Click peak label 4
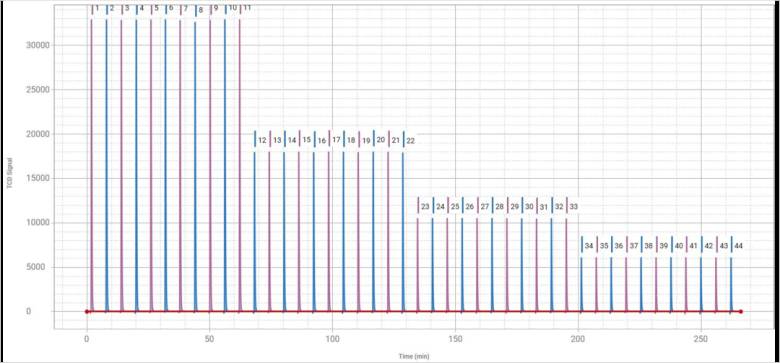This screenshot has width=780, height=363. (142, 8)
